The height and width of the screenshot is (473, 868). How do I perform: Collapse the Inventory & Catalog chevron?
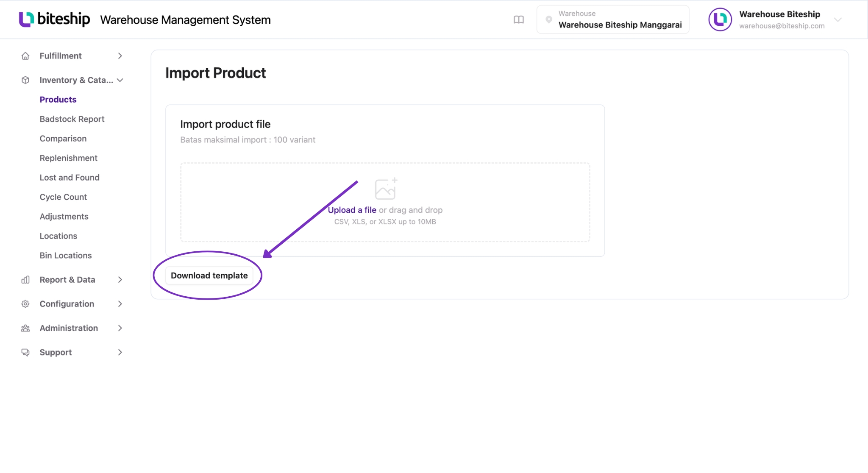120,80
